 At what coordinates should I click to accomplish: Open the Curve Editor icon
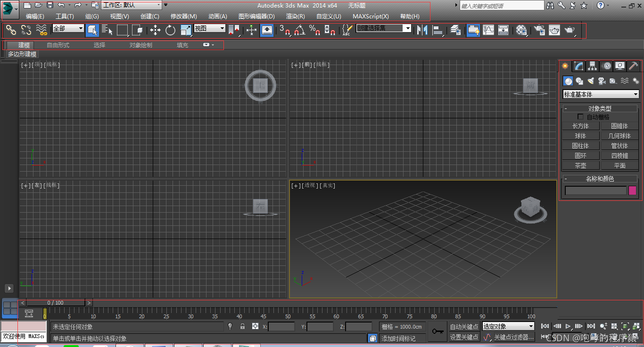coord(488,30)
